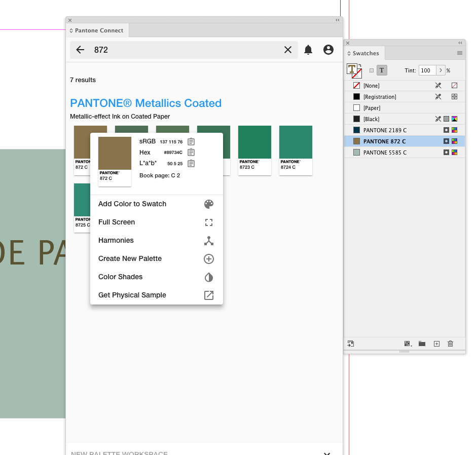
Task: Click the 872 search input field
Action: click(x=185, y=50)
